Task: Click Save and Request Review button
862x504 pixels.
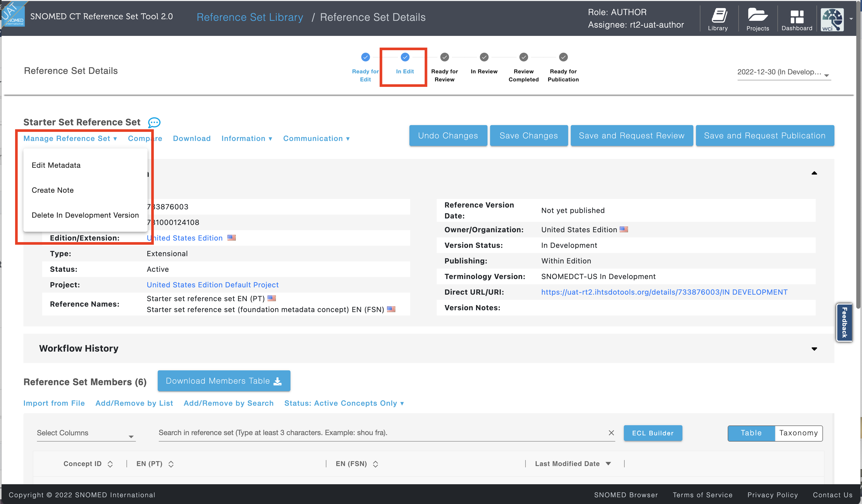Action: [x=632, y=136]
